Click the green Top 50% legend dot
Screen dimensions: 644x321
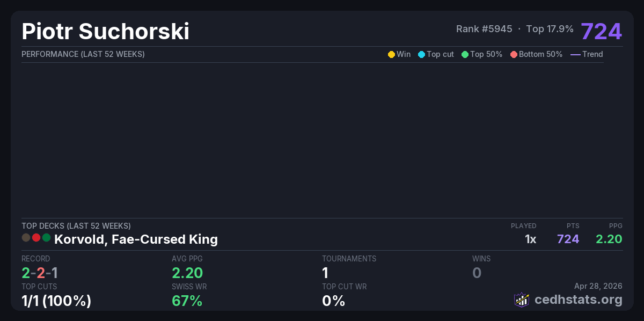tap(465, 54)
